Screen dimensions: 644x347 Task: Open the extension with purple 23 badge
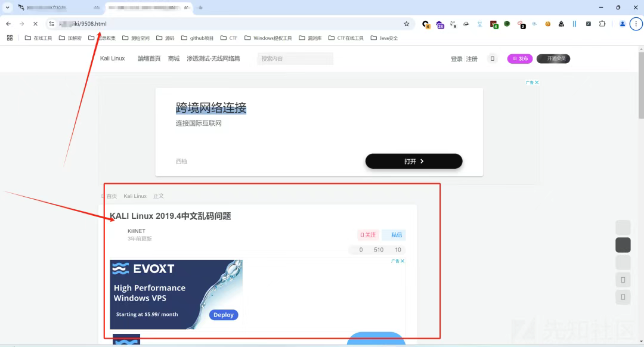pos(439,24)
